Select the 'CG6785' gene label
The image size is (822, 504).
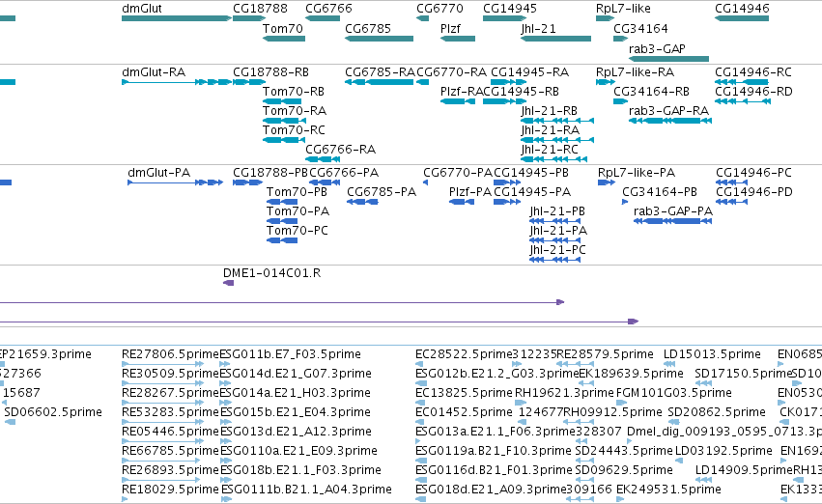coord(368,28)
